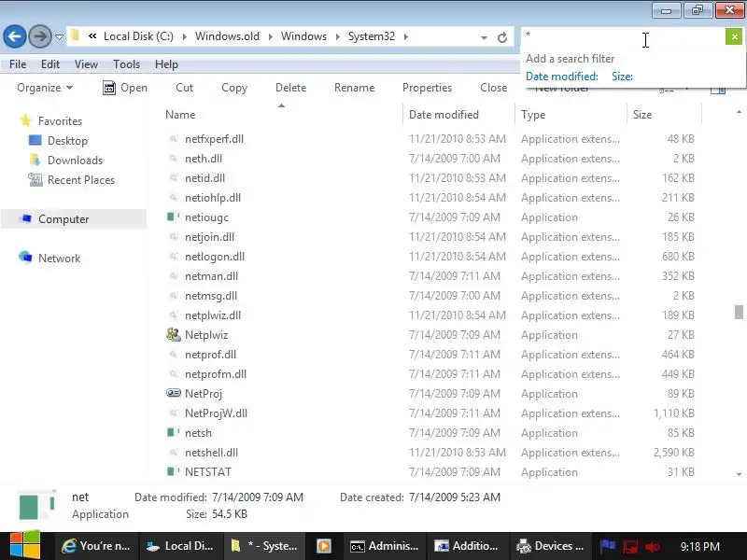Image resolution: width=747 pixels, height=560 pixels.
Task: Sort by the Name column header
Action: (180, 115)
